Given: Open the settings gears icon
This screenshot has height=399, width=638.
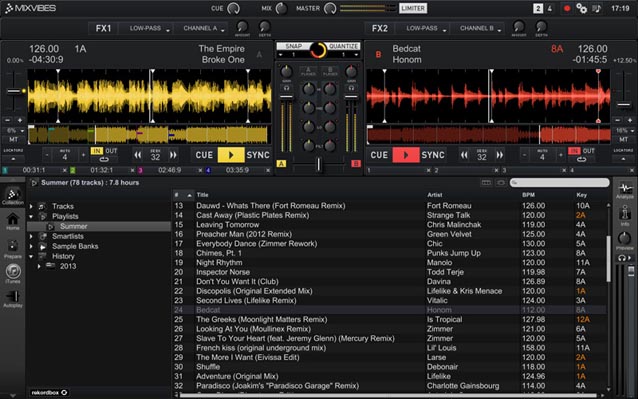Looking at the screenshot, I should 581,9.
